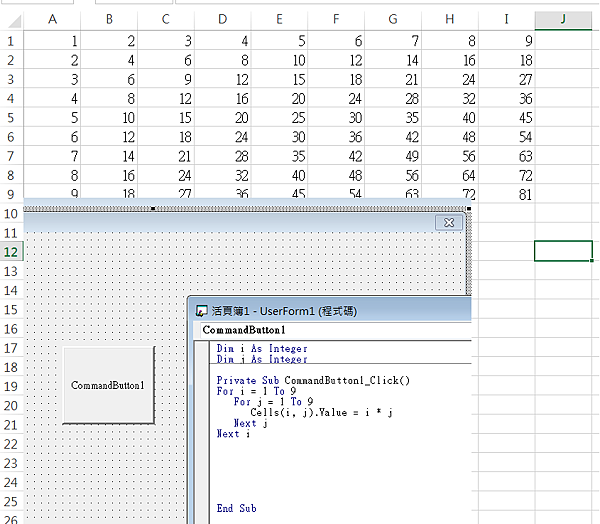Click the 'End Sub' line in code
This screenshot has width=600, height=524.
click(x=236, y=508)
